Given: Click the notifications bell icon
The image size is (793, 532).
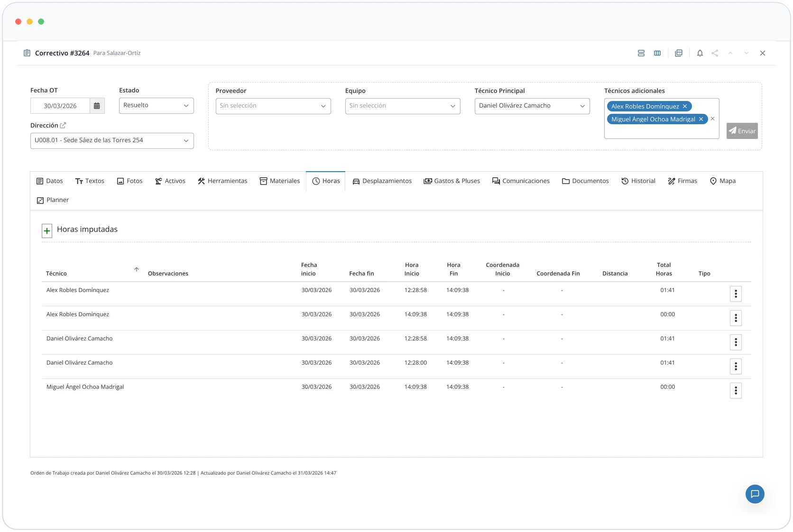Looking at the screenshot, I should tap(700, 53).
